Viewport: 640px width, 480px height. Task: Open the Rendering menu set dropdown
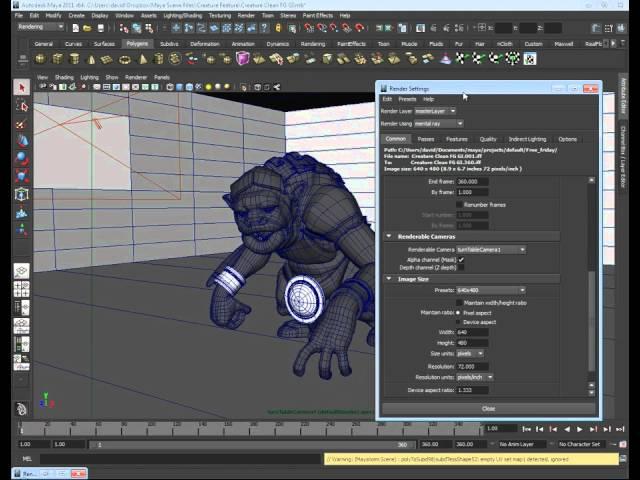[x=40, y=27]
